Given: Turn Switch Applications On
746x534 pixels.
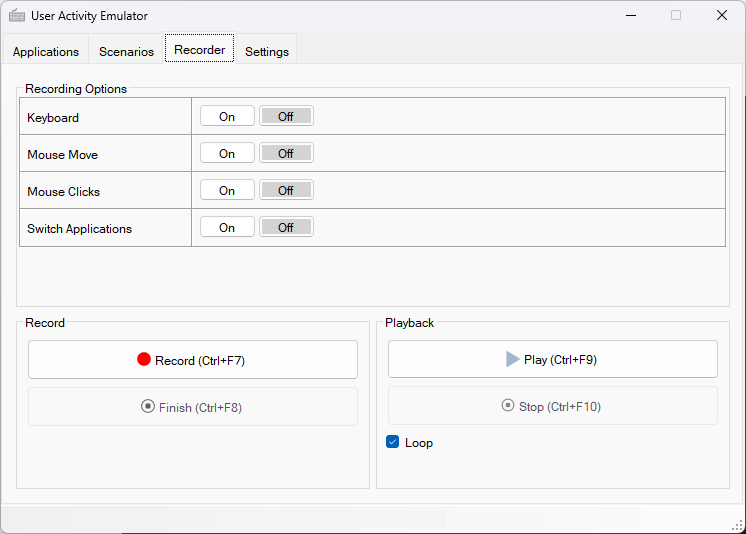Looking at the screenshot, I should click(227, 227).
